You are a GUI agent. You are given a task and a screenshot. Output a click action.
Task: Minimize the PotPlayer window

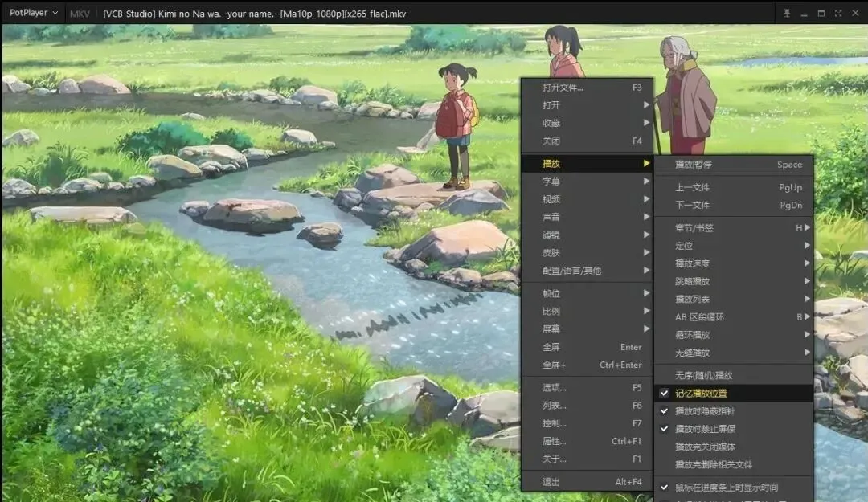pos(804,14)
